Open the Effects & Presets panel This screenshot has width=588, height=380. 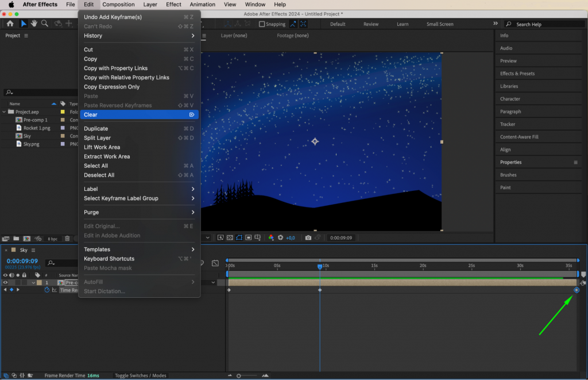coord(518,73)
